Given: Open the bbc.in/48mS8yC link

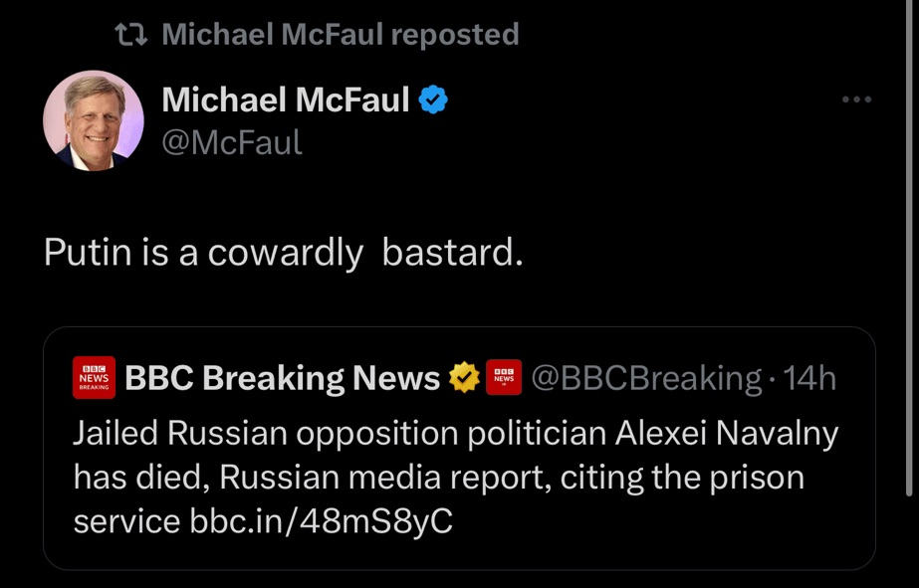Looking at the screenshot, I should pyautogui.click(x=321, y=522).
